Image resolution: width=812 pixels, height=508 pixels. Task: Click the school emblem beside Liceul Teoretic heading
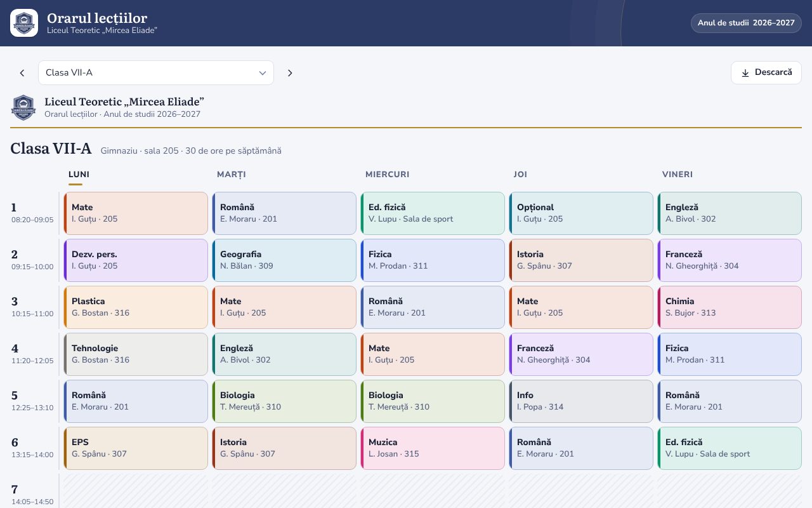coord(23,107)
